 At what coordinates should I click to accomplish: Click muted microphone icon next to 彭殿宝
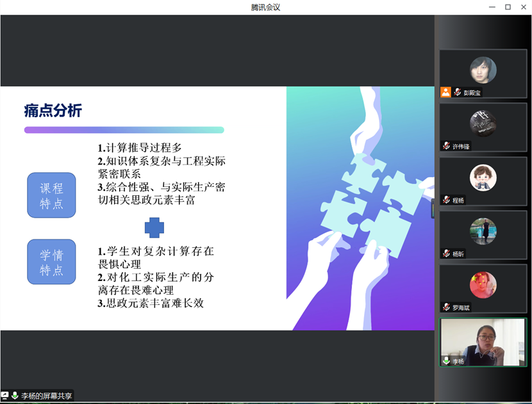click(458, 92)
